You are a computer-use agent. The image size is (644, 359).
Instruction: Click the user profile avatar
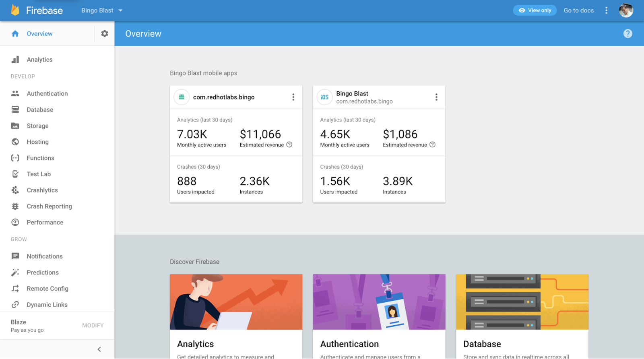click(626, 10)
